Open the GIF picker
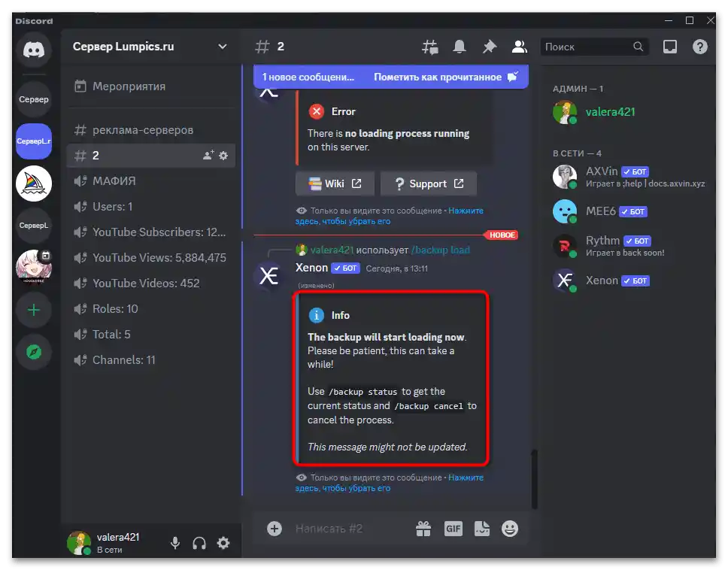 [x=453, y=528]
